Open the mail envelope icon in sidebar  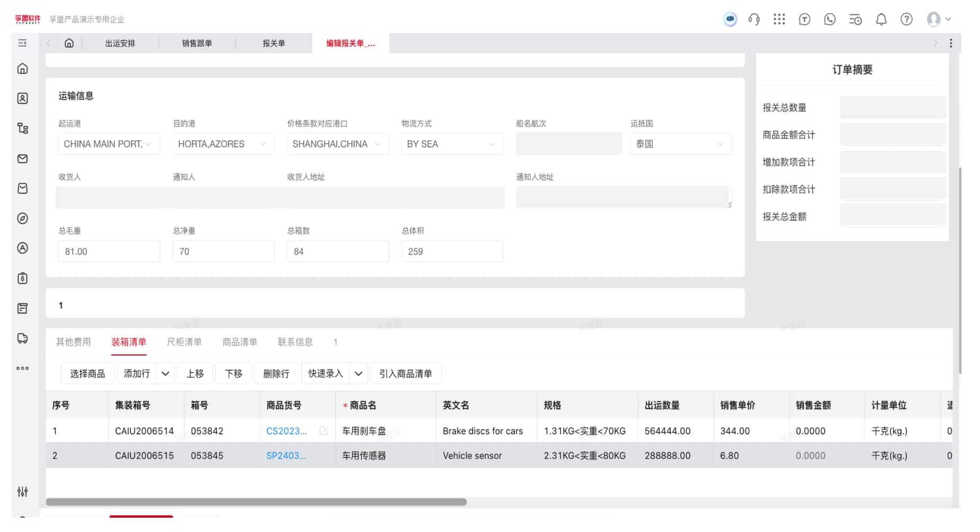(x=23, y=158)
